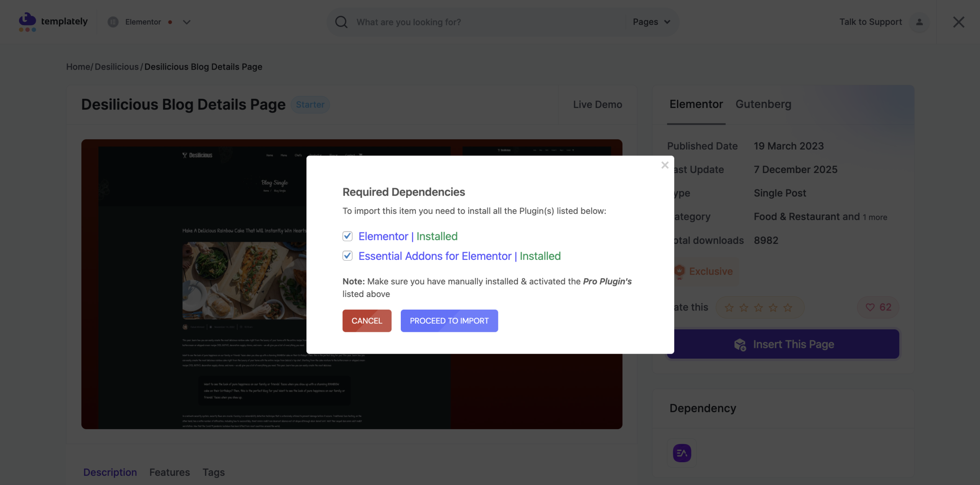This screenshot has height=485, width=980.
Task: Click the Elementor circular builder icon
Action: [113, 22]
